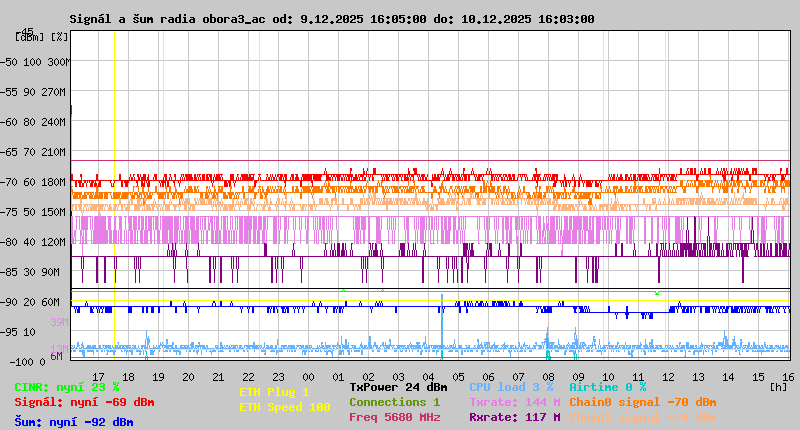
Task: Click the pink '39M' rate label
Action: click(x=59, y=322)
